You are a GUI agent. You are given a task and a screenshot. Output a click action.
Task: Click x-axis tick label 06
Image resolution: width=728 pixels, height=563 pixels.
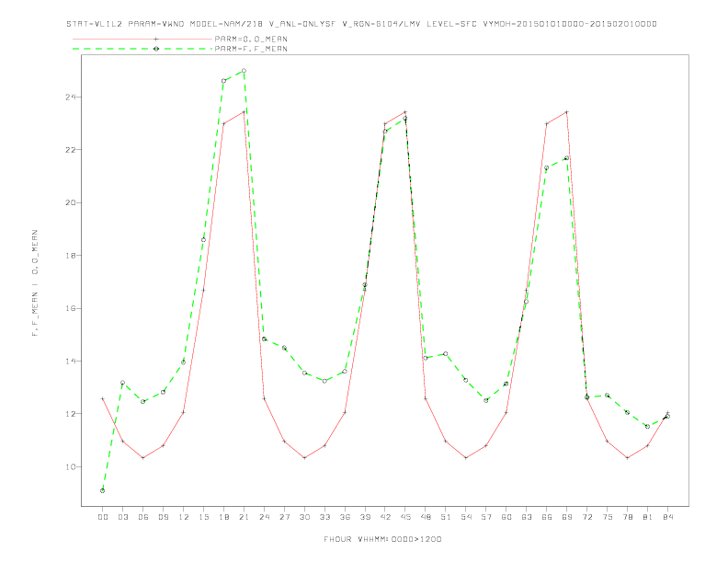[143, 517]
